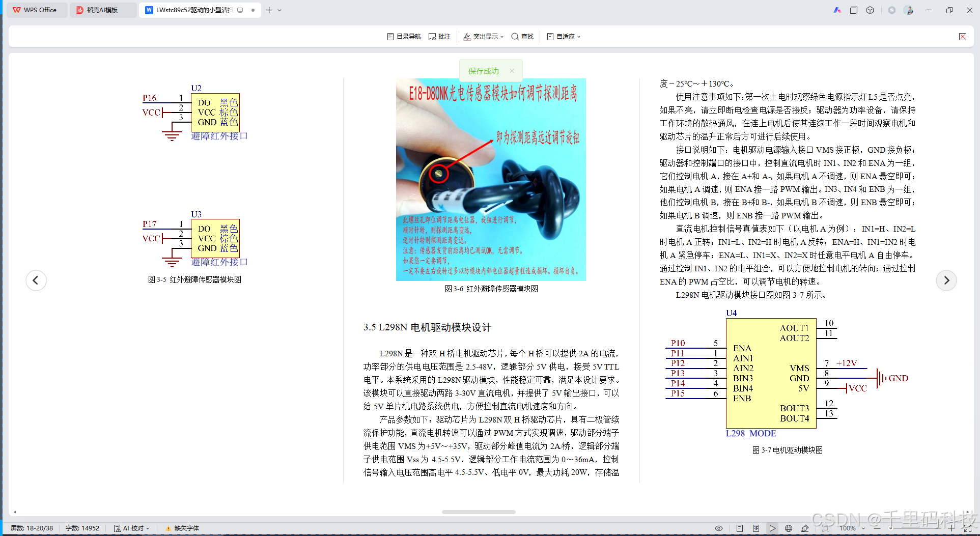Exit reading mode with the red close icon
The width and height of the screenshot is (980, 536).
[963, 37]
